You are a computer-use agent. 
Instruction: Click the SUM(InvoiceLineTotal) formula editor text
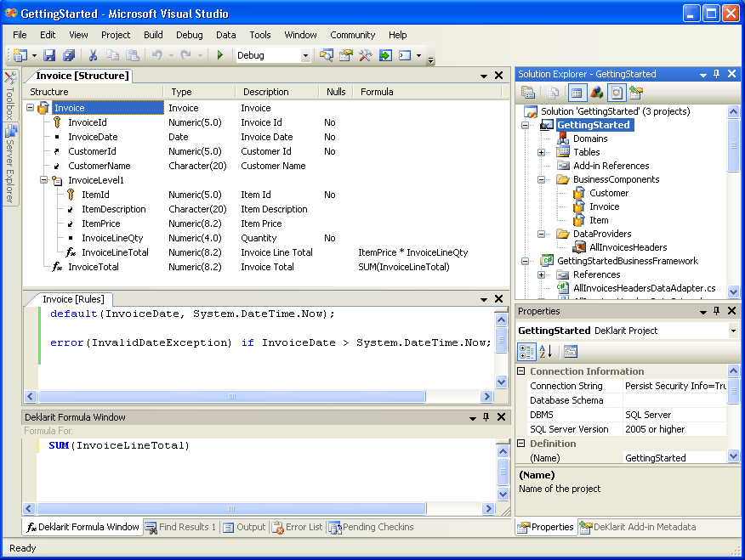(x=119, y=445)
